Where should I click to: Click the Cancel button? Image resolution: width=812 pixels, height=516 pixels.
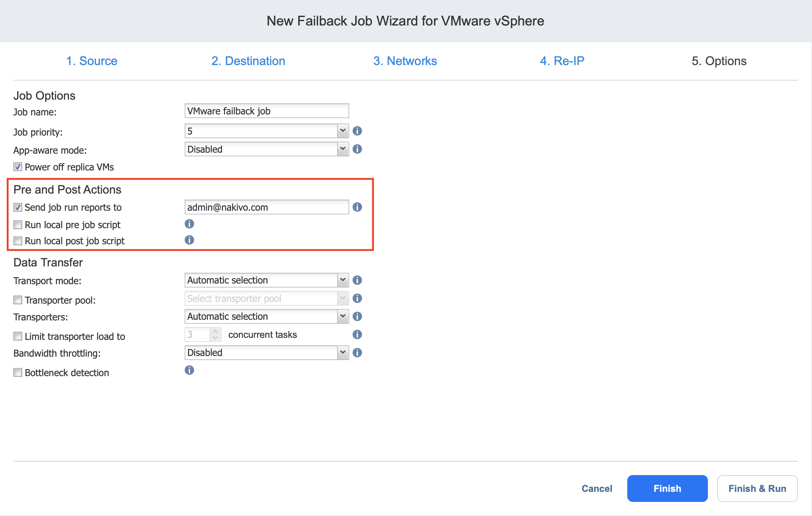[597, 489]
